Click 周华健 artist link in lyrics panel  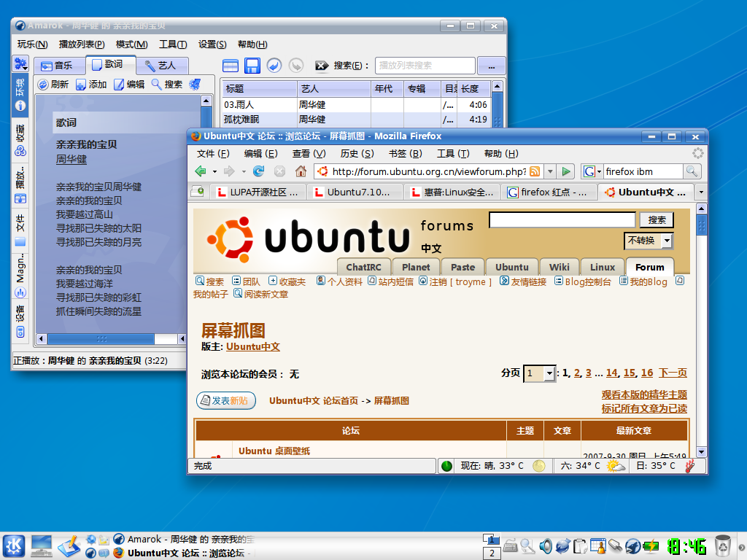click(71, 159)
